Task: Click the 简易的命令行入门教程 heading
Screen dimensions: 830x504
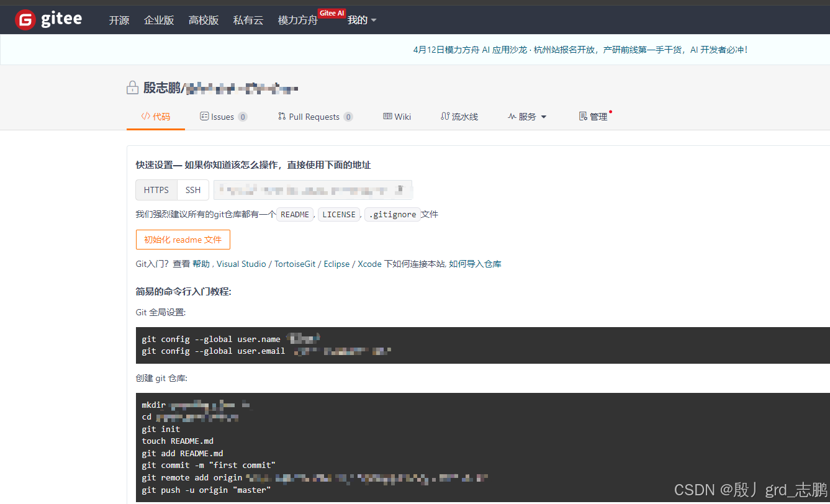Action: click(x=184, y=292)
